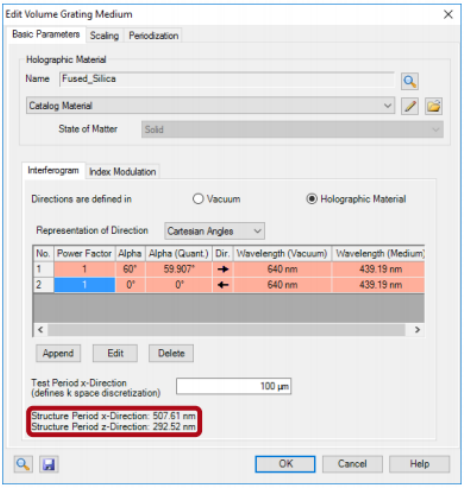This screenshot has width=465, height=488.
Task: Click the Append button
Action: coord(58,353)
